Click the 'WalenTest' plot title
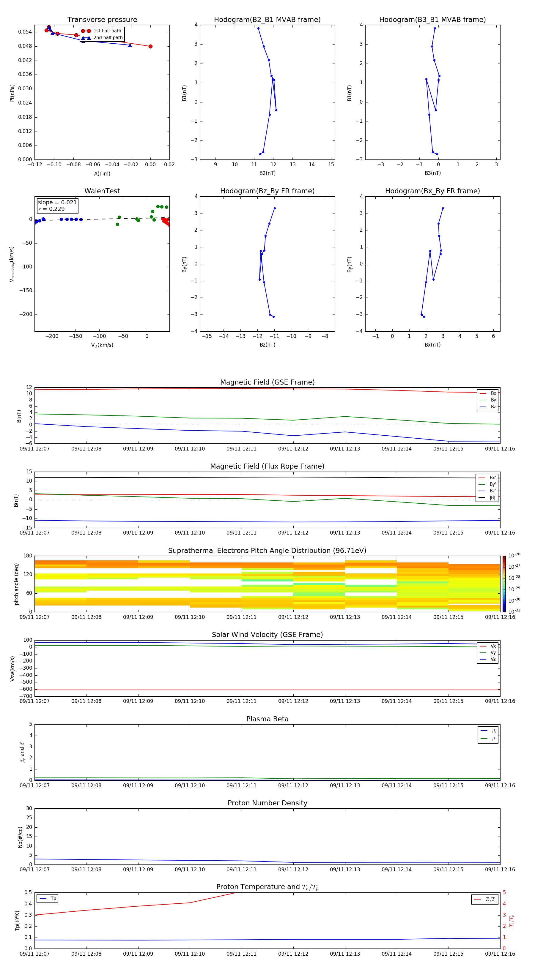This screenshot has height=980, width=535. click(102, 191)
